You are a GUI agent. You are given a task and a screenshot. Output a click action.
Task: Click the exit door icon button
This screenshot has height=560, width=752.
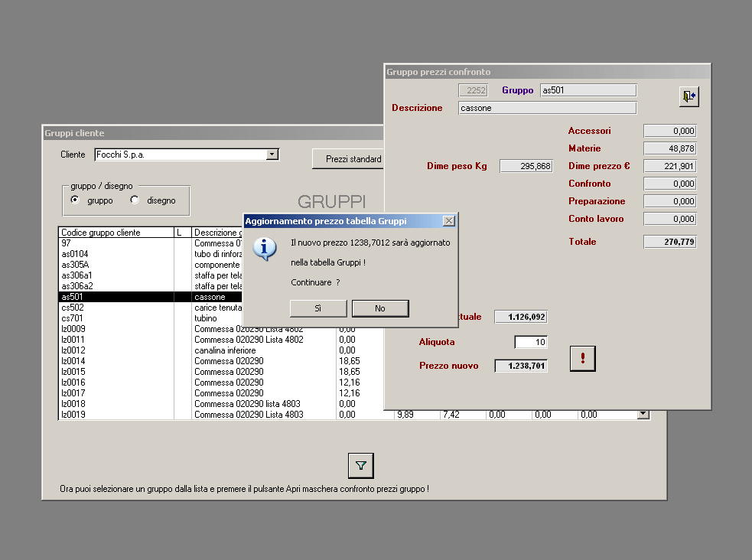click(689, 96)
